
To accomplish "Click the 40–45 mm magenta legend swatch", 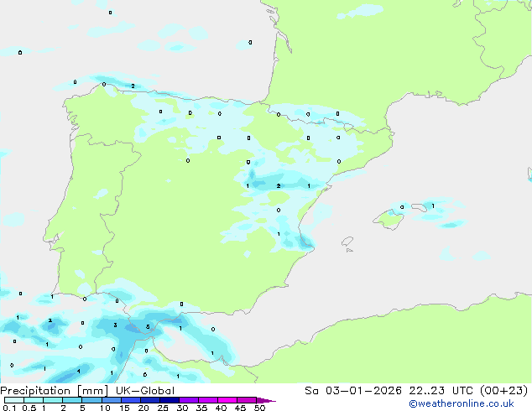I will click(227, 400).
